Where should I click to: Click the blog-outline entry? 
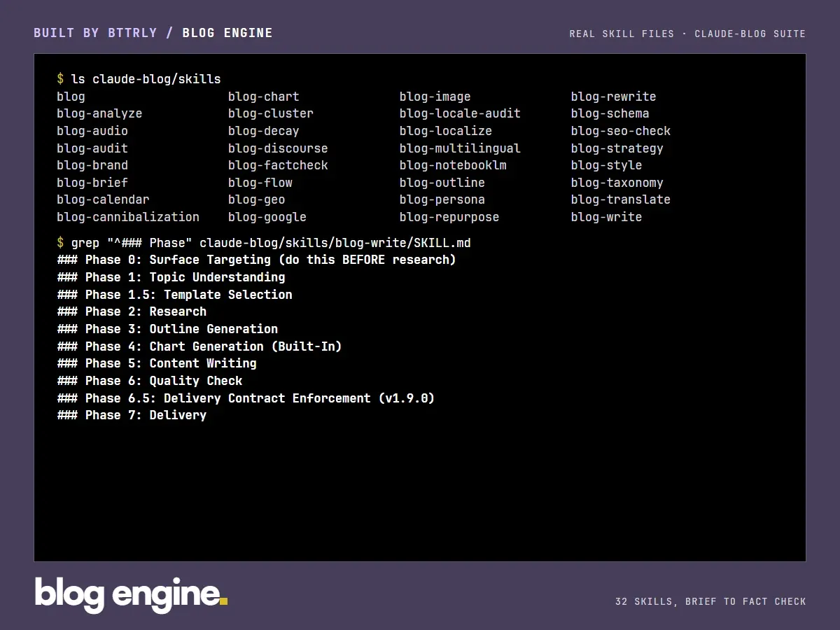click(442, 183)
